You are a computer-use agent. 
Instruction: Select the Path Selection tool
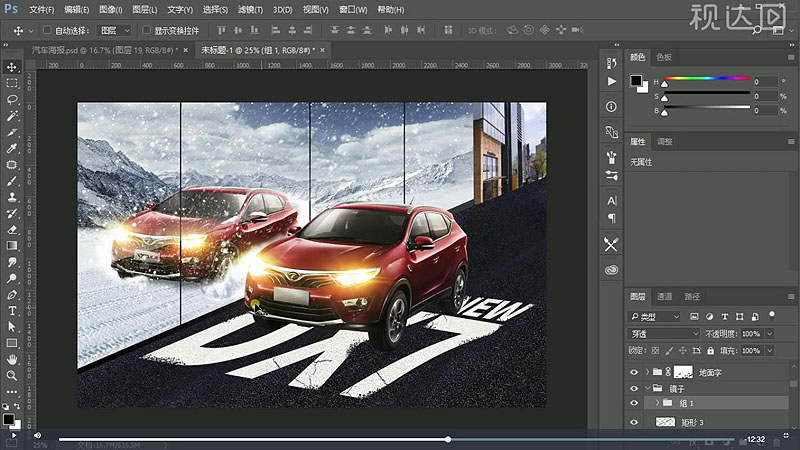12,327
